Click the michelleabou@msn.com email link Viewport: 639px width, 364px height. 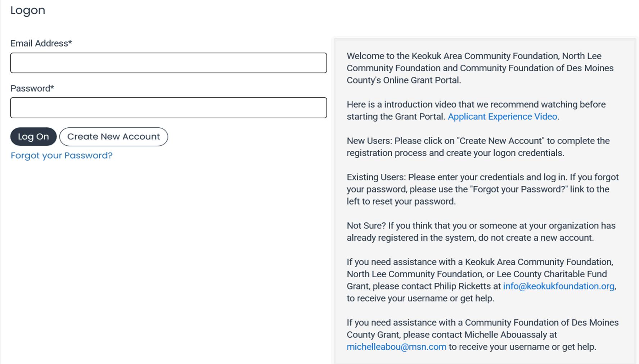click(396, 347)
